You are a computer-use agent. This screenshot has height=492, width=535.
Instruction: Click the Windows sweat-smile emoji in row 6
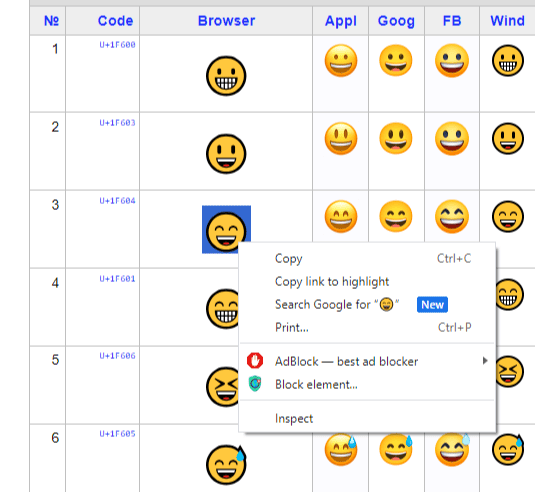tap(508, 450)
